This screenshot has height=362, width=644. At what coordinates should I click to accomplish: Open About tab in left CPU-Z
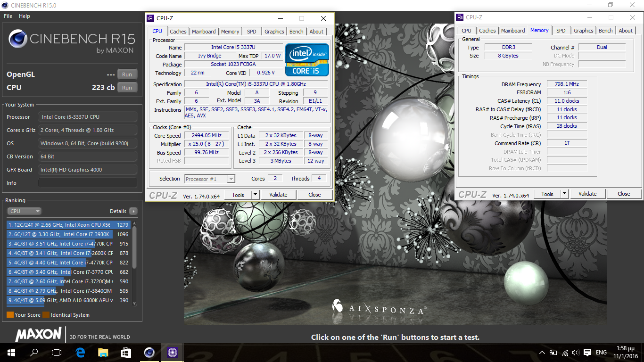coord(317,32)
